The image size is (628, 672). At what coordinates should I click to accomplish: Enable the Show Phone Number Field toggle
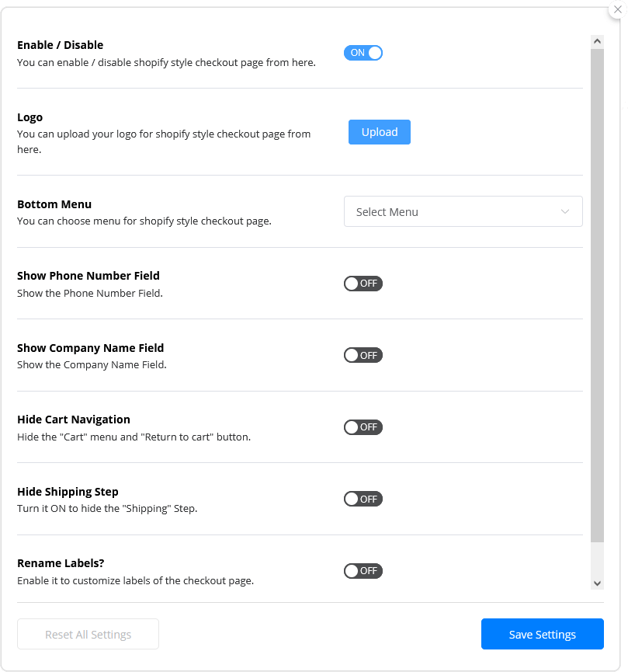363,284
